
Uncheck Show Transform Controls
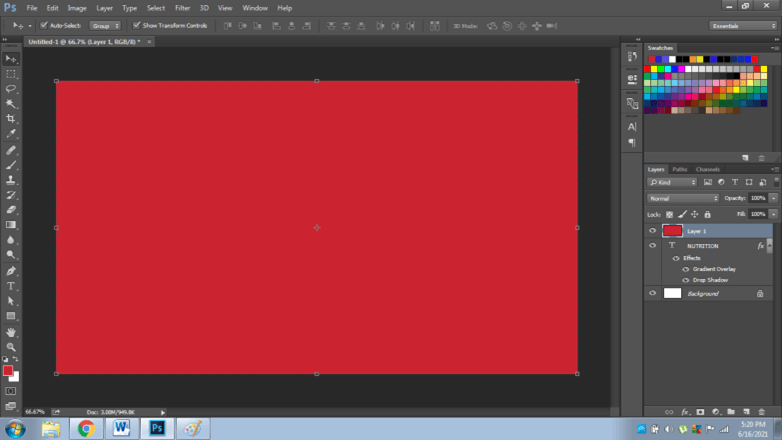[x=137, y=25]
